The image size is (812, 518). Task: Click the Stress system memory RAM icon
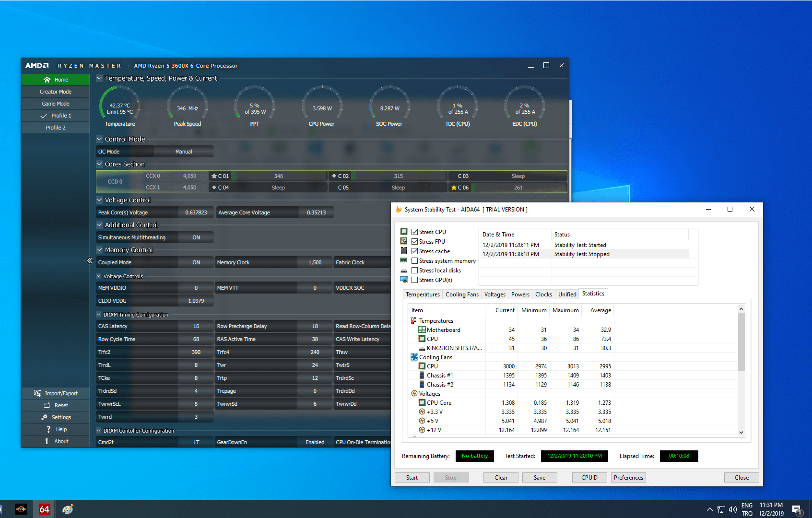[404, 260]
